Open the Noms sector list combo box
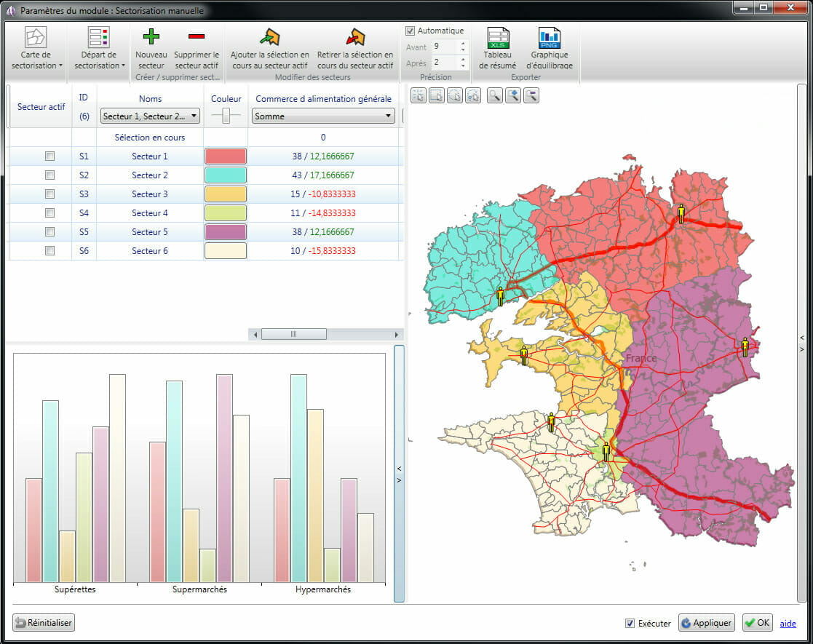 tap(150, 116)
